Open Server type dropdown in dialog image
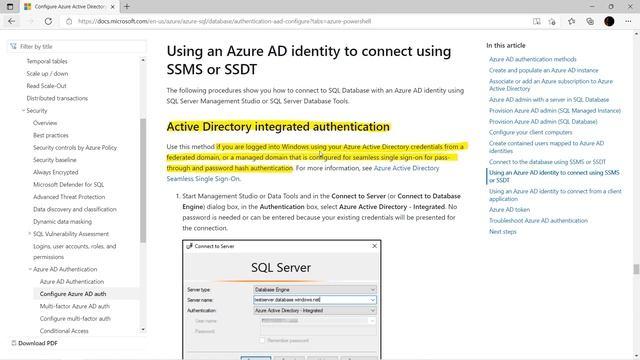 click(x=372, y=289)
